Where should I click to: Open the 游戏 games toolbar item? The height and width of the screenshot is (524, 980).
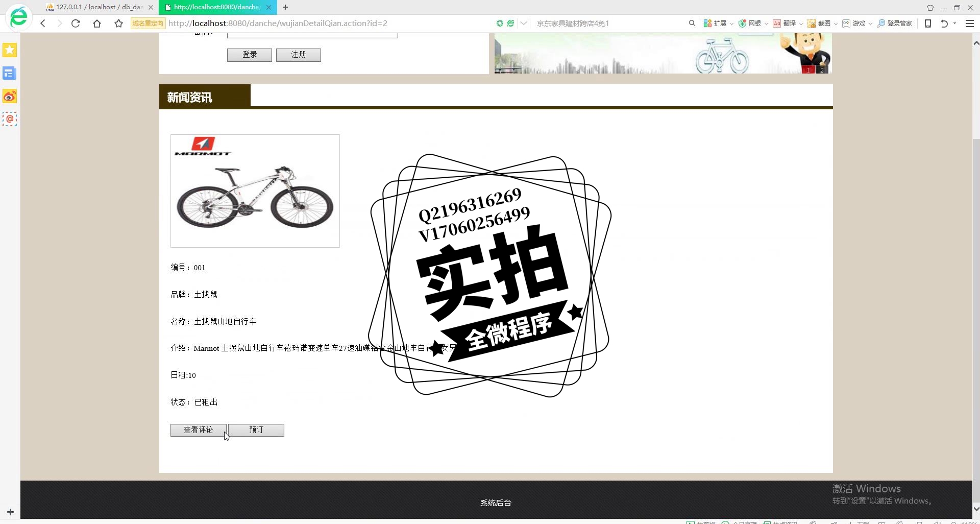tap(854, 23)
